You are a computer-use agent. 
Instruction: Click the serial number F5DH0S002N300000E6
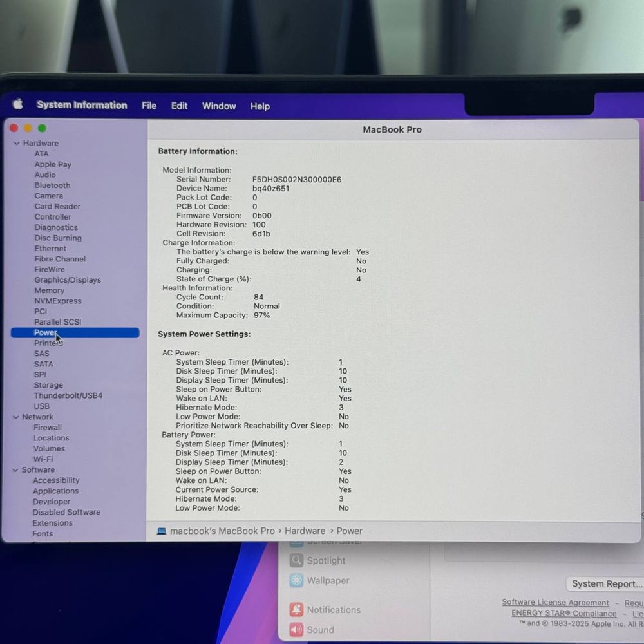pos(296,180)
